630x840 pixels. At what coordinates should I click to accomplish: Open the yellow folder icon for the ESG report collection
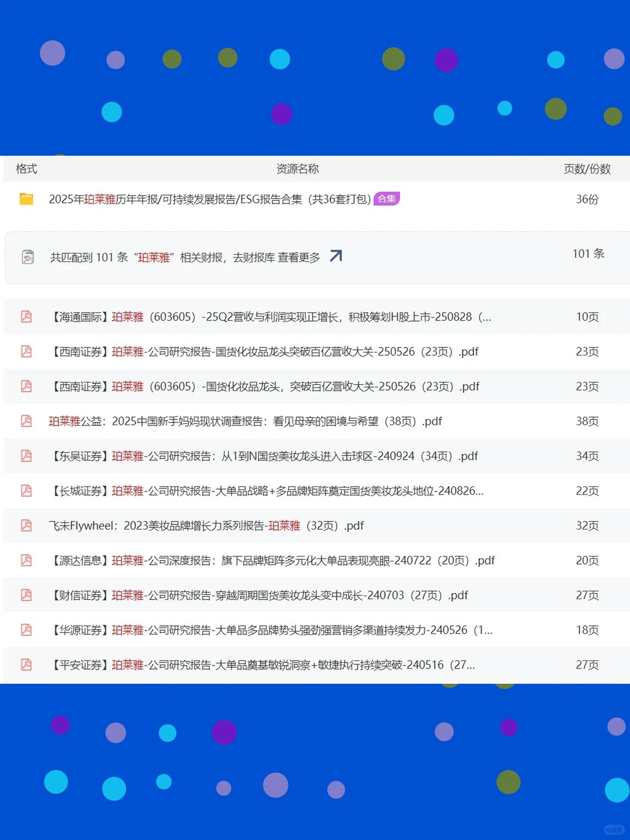(26, 199)
